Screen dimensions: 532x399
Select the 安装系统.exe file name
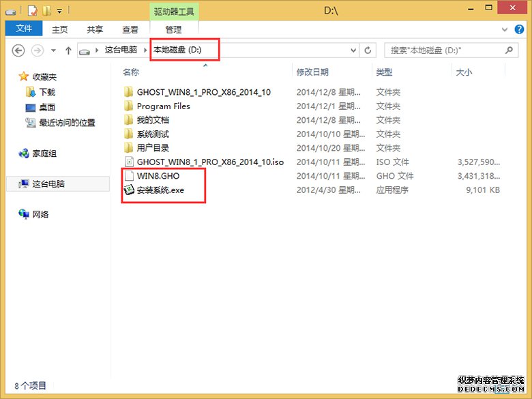(160, 190)
